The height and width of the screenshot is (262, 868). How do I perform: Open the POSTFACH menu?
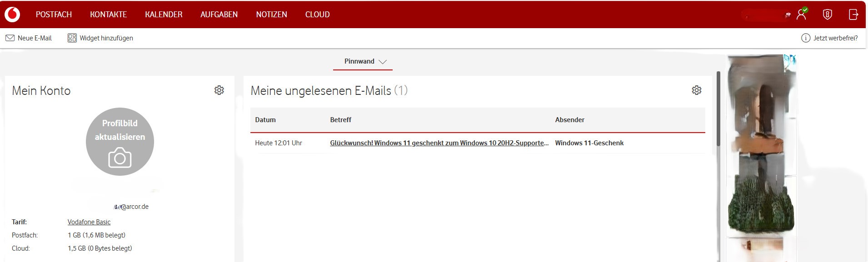54,15
